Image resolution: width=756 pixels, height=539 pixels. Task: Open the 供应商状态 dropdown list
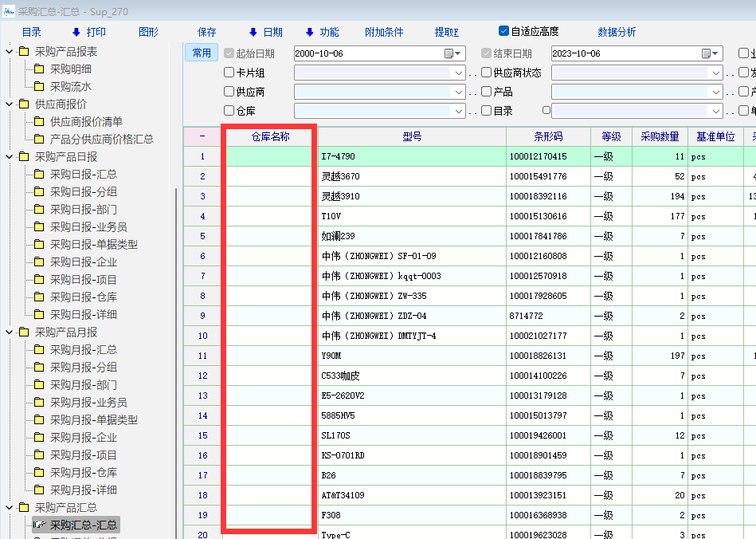click(x=715, y=73)
